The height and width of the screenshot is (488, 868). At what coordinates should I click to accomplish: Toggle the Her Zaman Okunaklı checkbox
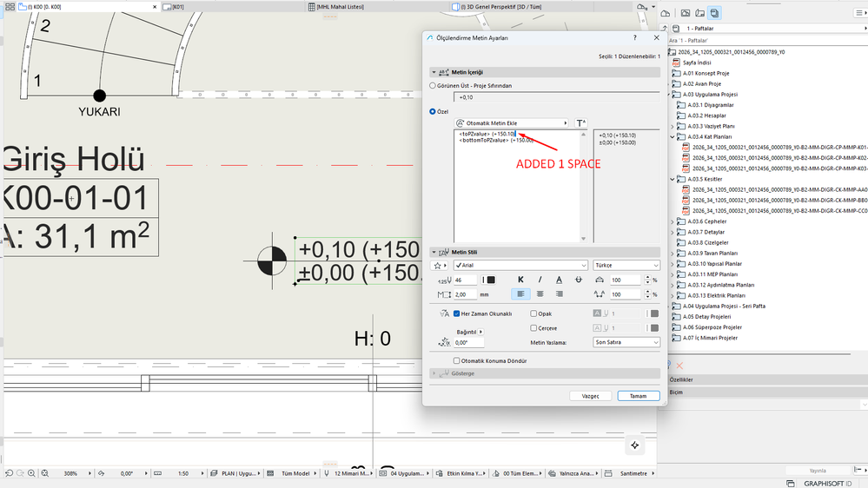[457, 313]
